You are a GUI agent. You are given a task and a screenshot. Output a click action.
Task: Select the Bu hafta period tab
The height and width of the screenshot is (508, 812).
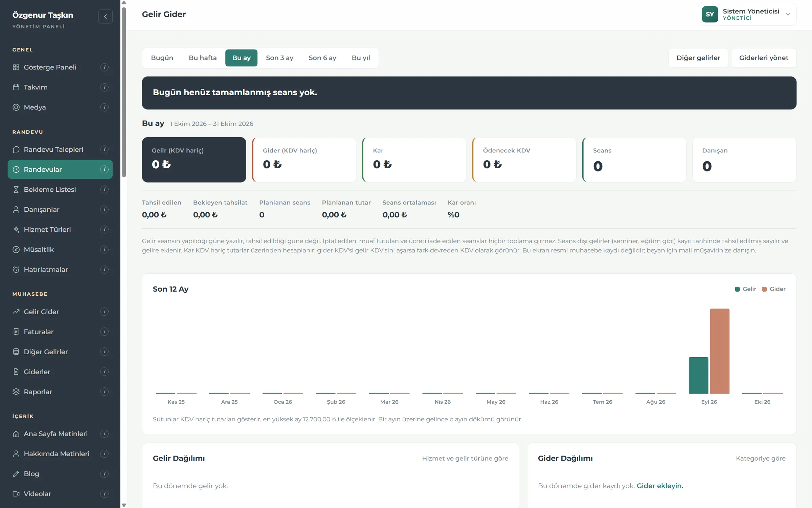203,58
